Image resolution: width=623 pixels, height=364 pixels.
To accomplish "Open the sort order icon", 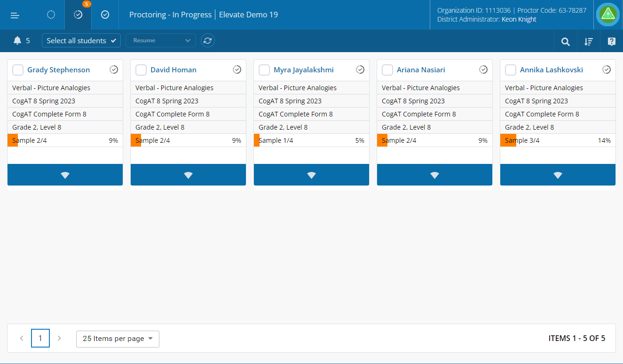I will click(x=589, y=41).
